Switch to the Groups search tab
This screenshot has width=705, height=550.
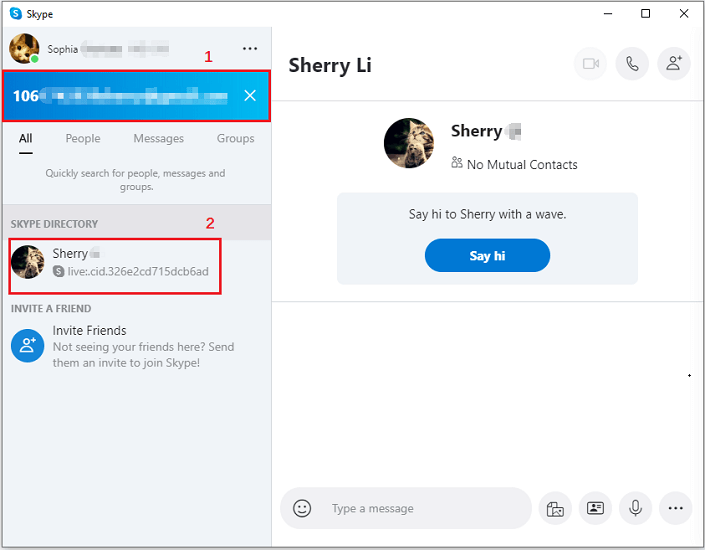point(236,139)
